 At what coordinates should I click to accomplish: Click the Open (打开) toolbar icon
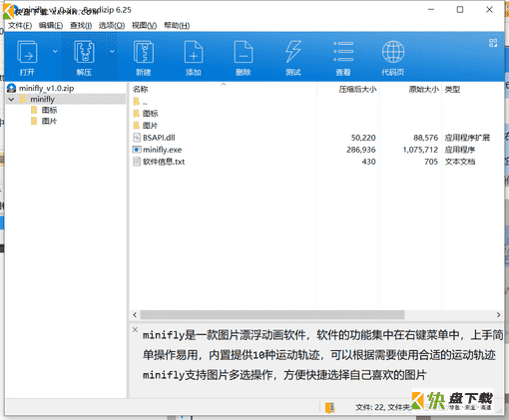tap(27, 52)
